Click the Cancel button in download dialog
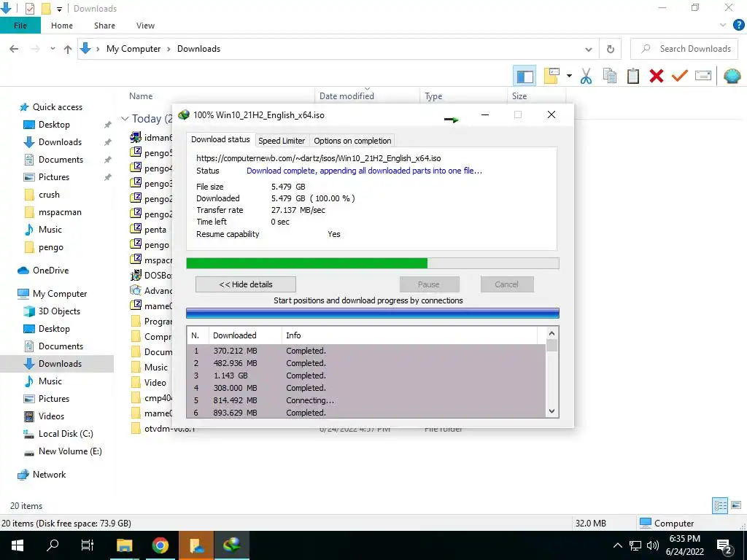The height and width of the screenshot is (560, 747). coord(507,284)
